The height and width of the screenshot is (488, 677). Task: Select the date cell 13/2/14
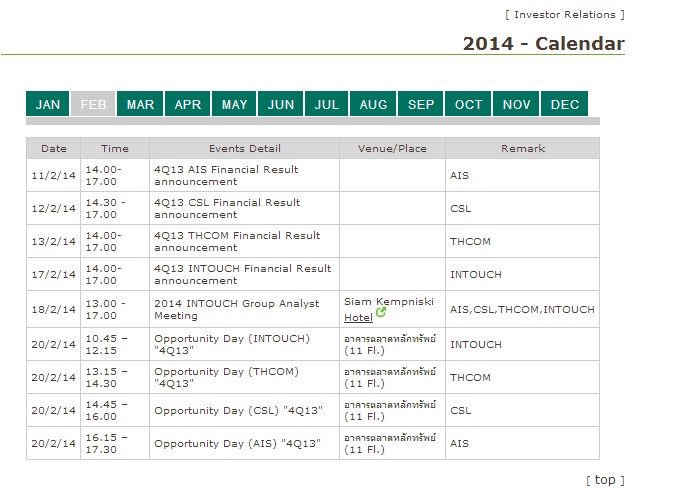pos(54,241)
